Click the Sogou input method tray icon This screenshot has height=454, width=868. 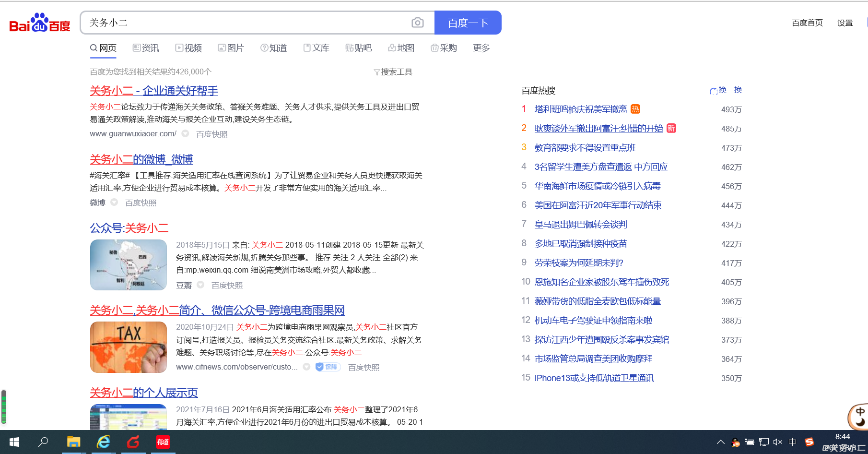809,442
